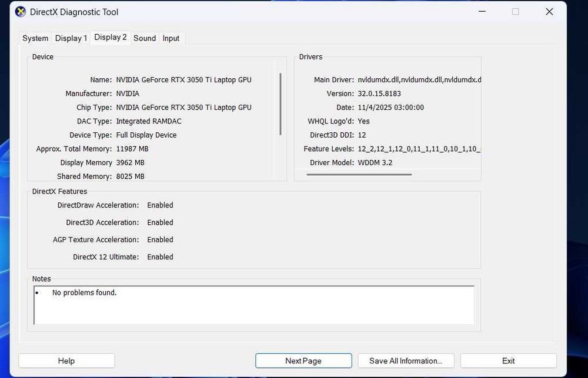Click the 'Integrated RAMDAC' value

point(149,121)
